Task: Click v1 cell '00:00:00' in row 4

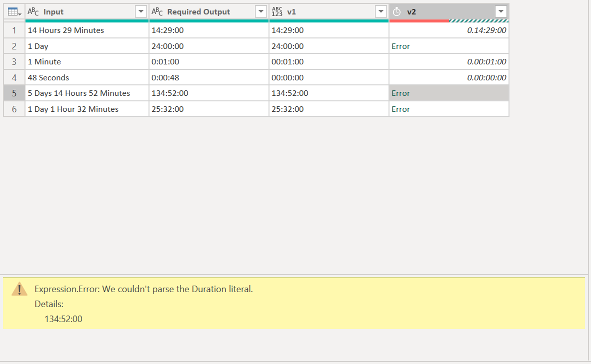Action: pyautogui.click(x=329, y=77)
